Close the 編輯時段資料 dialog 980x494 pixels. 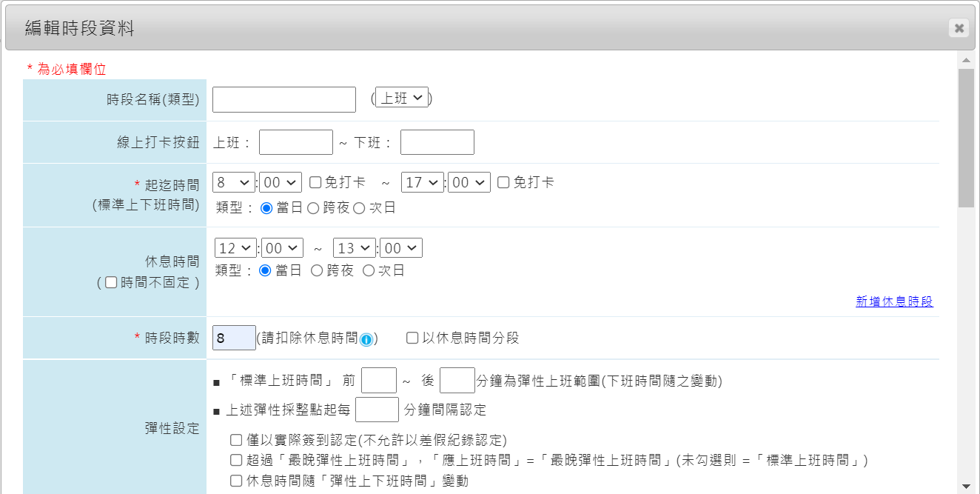[x=959, y=28]
